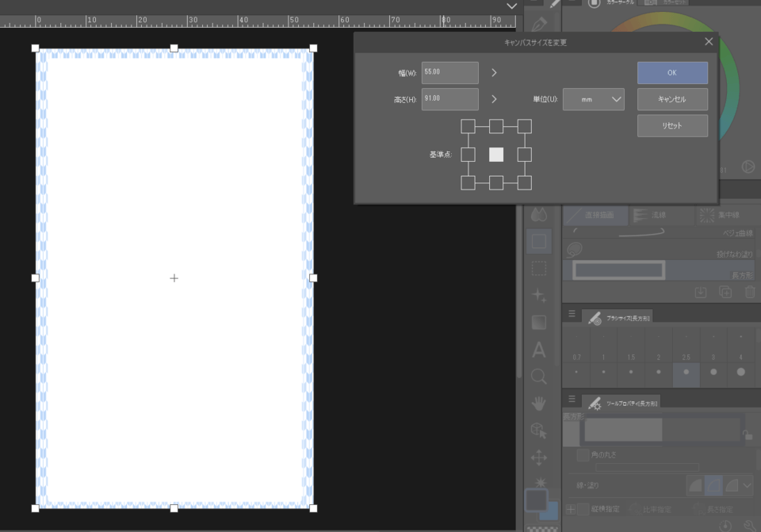This screenshot has width=761, height=532.
Task: Select the Hand move-canvas tool
Action: [x=539, y=403]
